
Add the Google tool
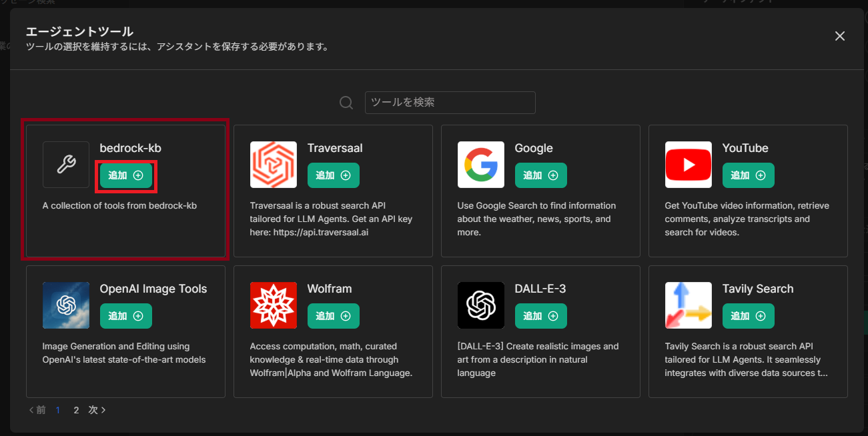[x=541, y=175]
